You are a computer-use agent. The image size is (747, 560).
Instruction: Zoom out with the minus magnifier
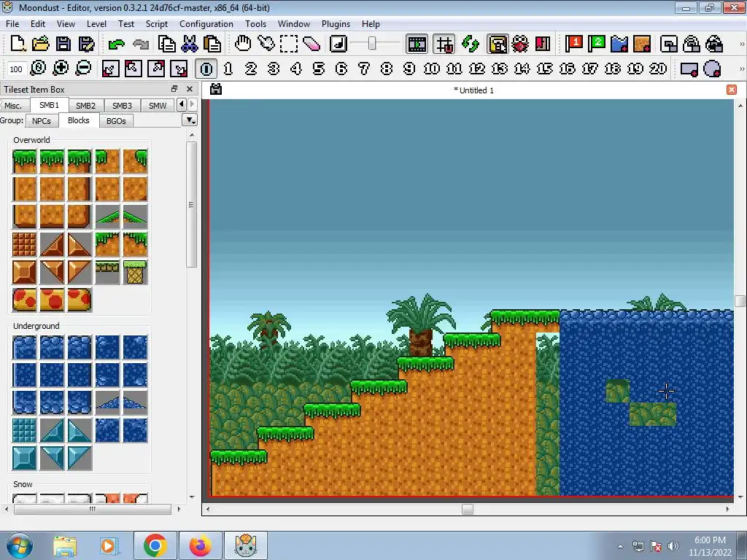[x=83, y=69]
